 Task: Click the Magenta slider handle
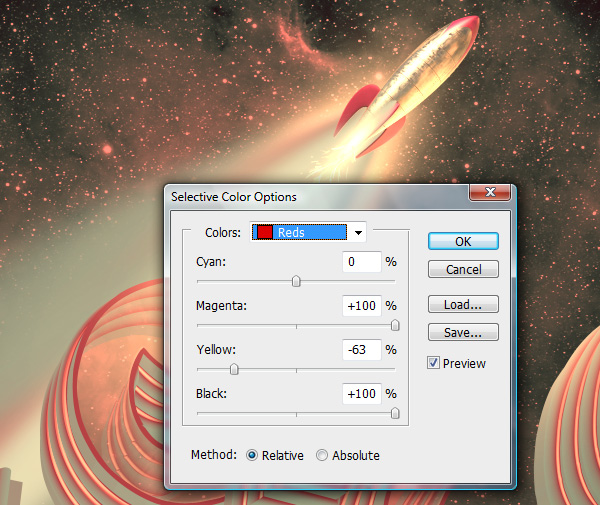395,325
